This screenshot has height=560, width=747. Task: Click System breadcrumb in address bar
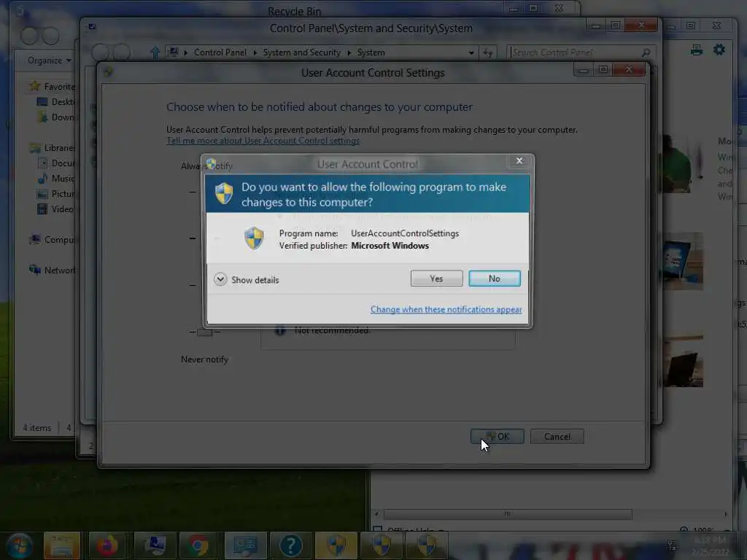[x=371, y=52]
